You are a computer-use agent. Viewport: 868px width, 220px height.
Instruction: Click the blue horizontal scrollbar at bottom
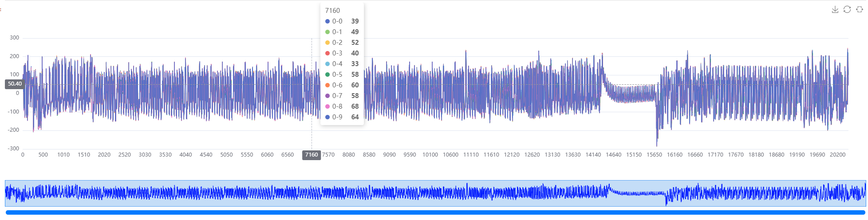[435, 212]
